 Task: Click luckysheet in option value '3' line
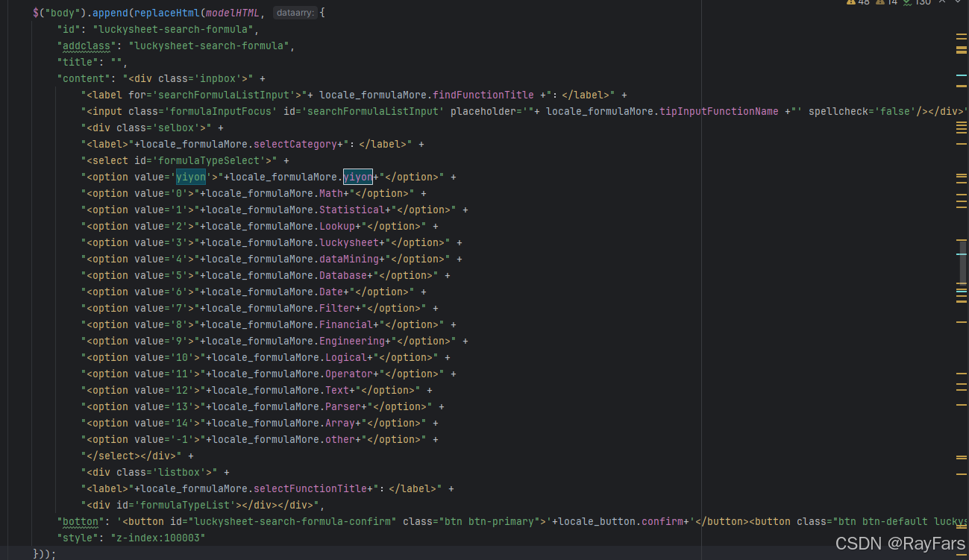tap(349, 242)
